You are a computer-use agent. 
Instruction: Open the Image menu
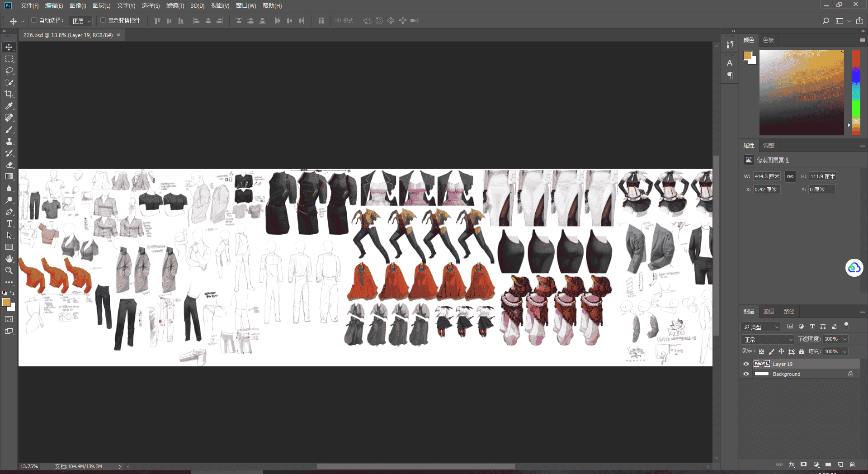click(x=78, y=5)
